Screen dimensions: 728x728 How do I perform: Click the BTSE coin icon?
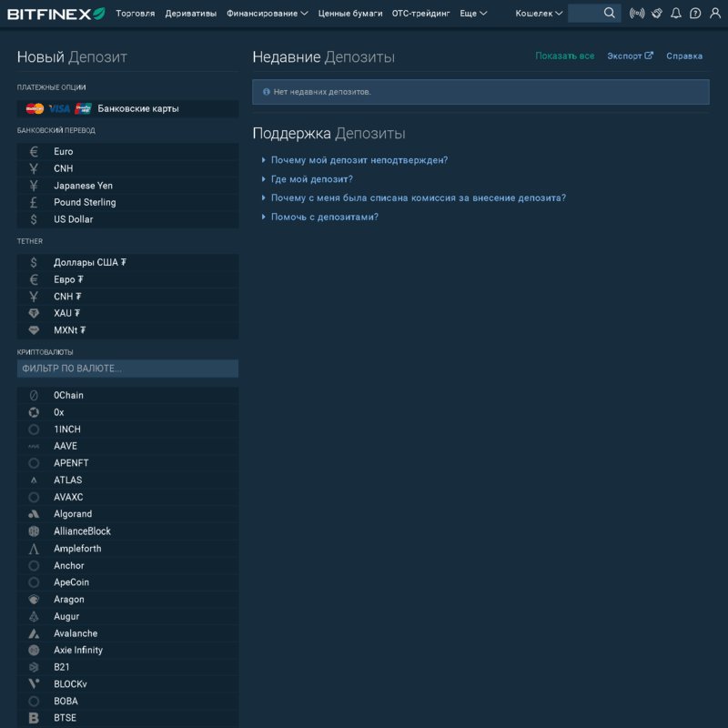34,718
